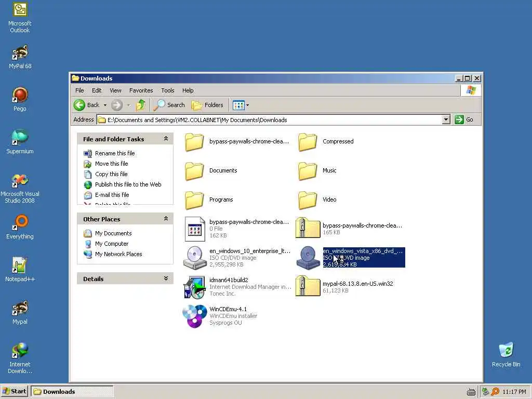The width and height of the screenshot is (532, 399).
Task: Select the Everything desktop shortcut
Action: click(x=20, y=227)
